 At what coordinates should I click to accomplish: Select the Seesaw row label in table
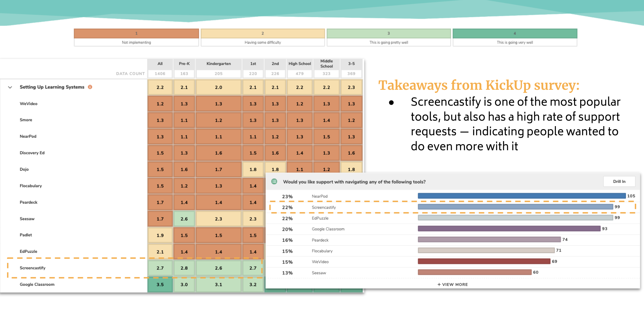[x=27, y=219]
